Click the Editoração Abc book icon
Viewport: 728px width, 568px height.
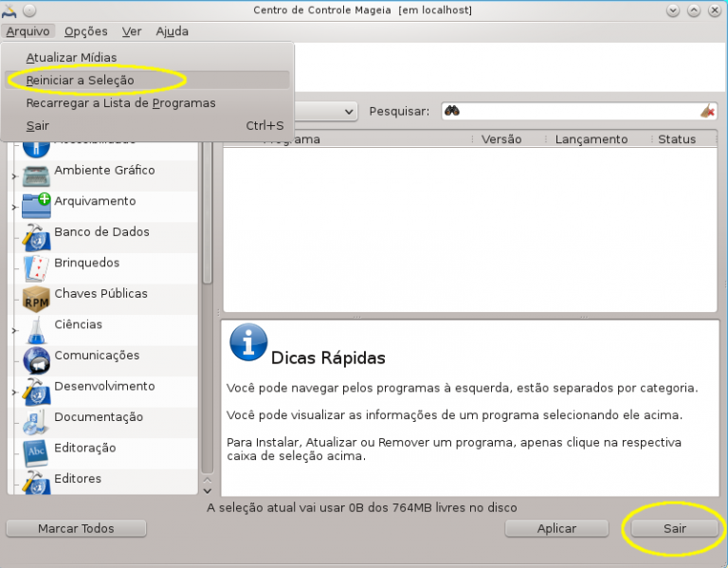coord(36,453)
